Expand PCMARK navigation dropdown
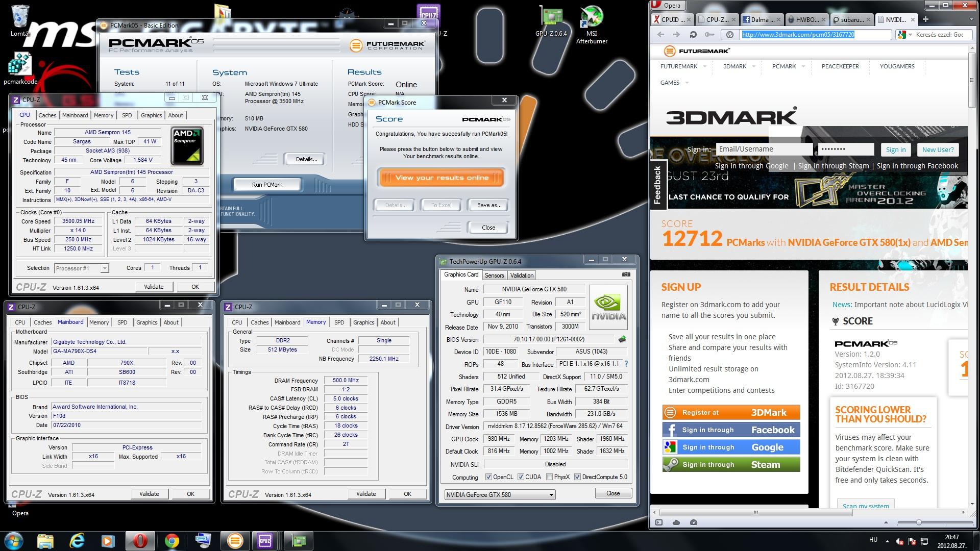 (x=803, y=66)
